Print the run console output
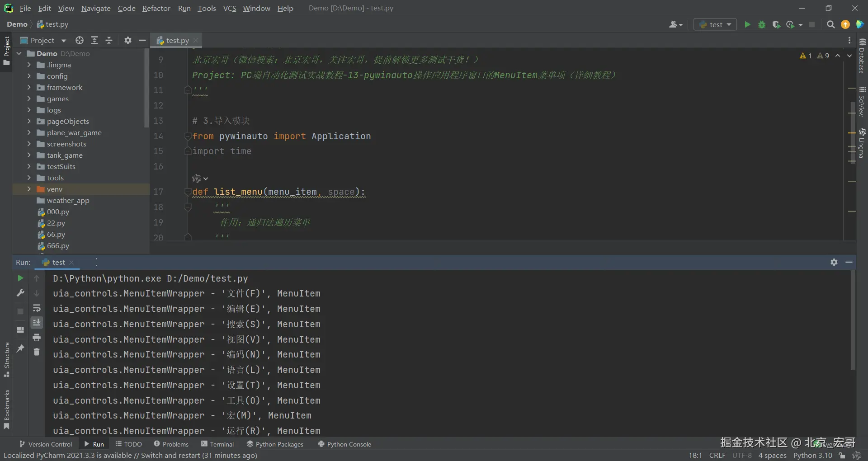 tap(37, 337)
